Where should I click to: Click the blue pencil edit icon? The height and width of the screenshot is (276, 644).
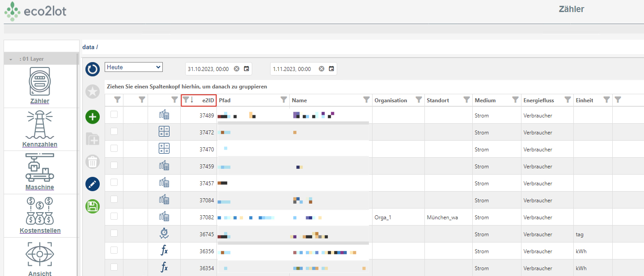(93, 184)
